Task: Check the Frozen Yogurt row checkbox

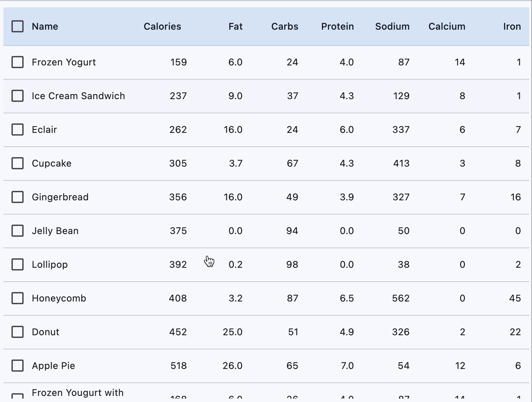Action: click(x=18, y=62)
